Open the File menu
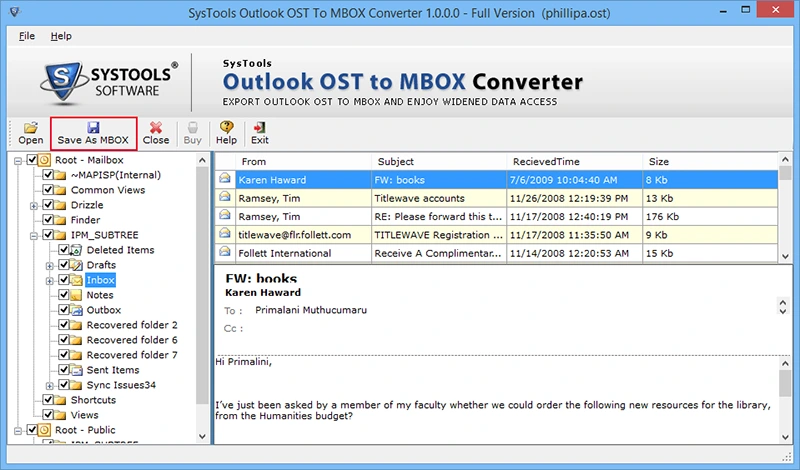 coord(27,36)
